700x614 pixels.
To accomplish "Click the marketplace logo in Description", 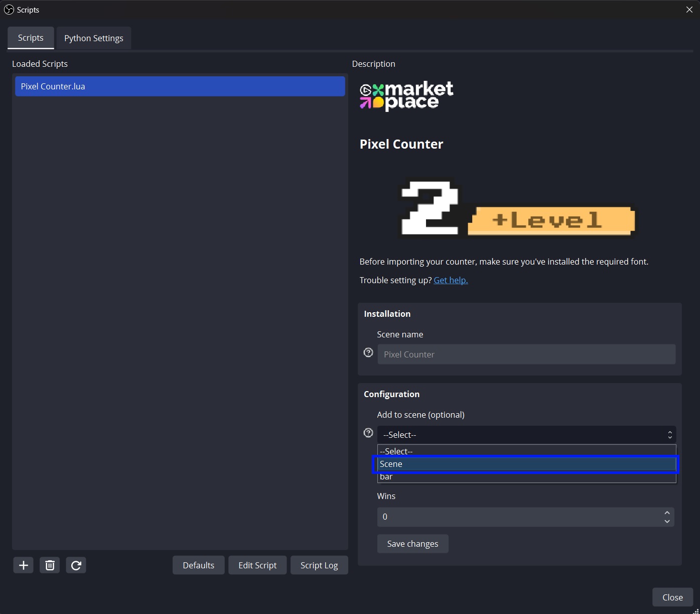I will point(406,96).
